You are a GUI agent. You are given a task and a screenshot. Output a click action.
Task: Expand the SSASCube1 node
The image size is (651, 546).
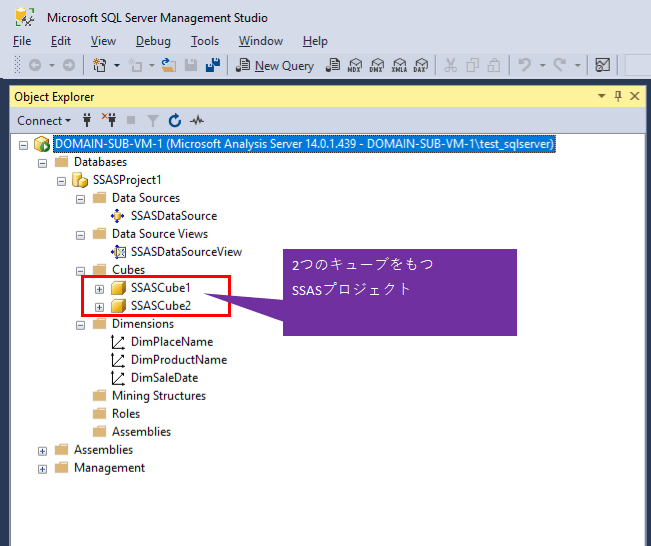100,288
